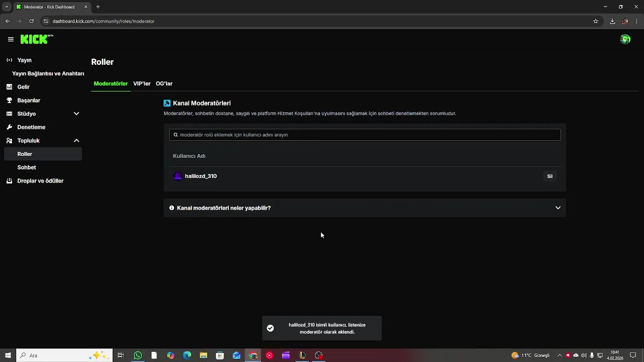Open the taskbar clock and date
Image resolution: width=644 pixels, height=362 pixels.
[615, 355]
